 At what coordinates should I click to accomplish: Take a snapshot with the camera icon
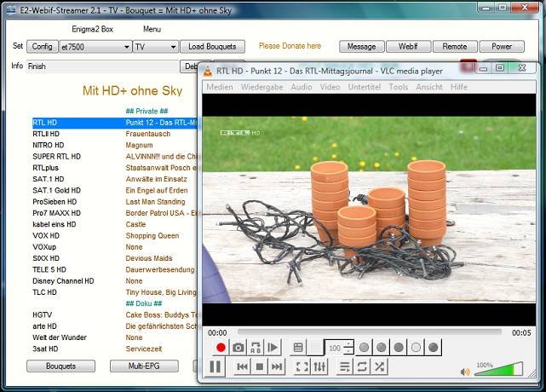[x=239, y=348]
